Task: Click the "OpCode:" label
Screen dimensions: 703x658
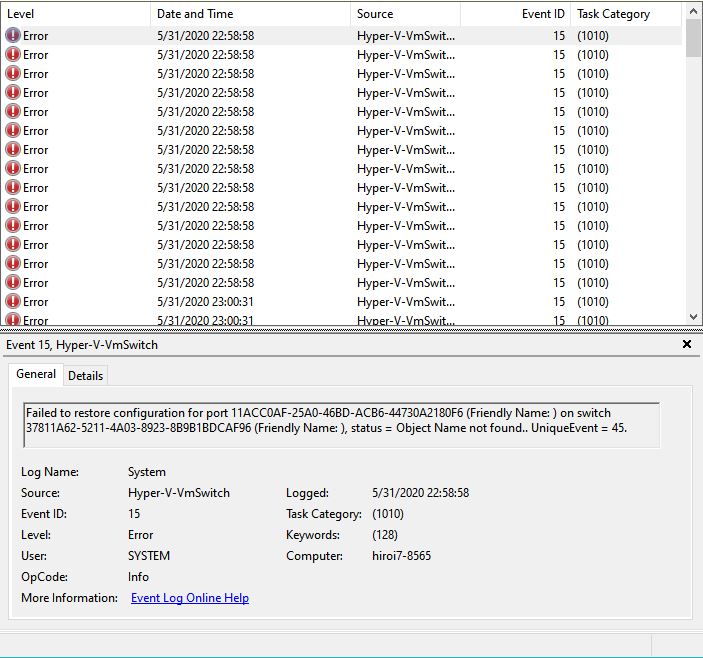Action: [x=44, y=577]
